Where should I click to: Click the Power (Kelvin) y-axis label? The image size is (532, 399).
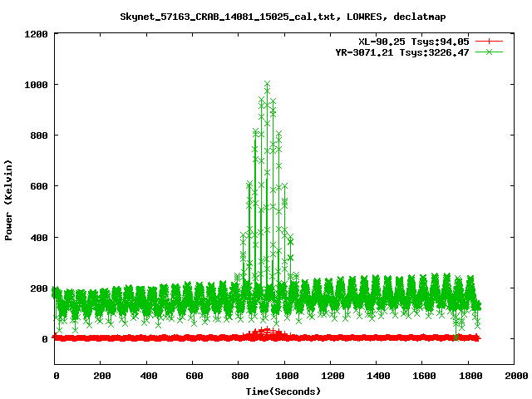[8, 200]
